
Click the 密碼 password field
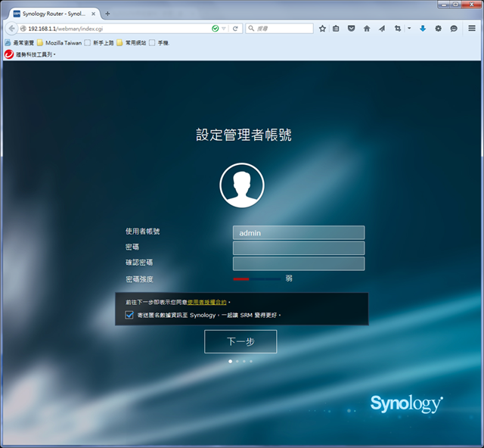(299, 248)
